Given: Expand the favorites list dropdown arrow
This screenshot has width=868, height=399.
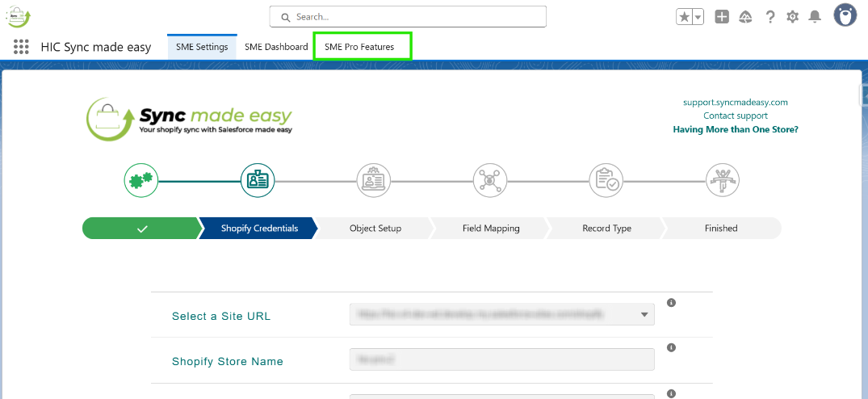Looking at the screenshot, I should pyautogui.click(x=698, y=17).
